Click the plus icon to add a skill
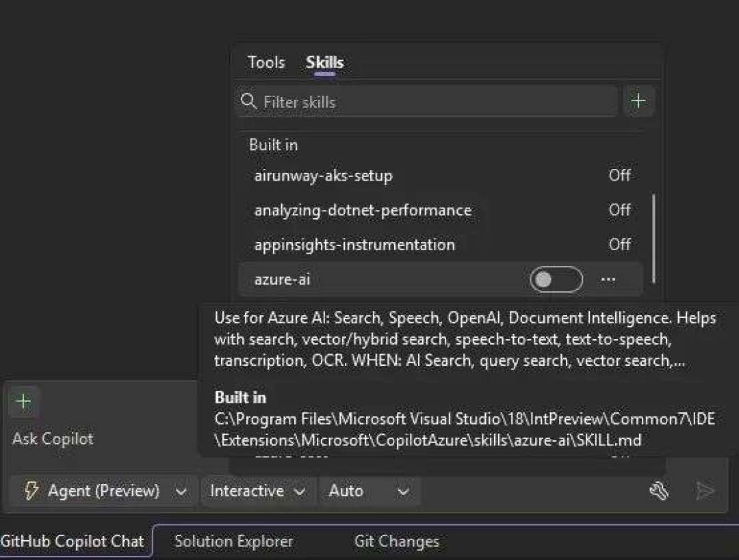Screen dimensions: 739x560 coord(638,101)
